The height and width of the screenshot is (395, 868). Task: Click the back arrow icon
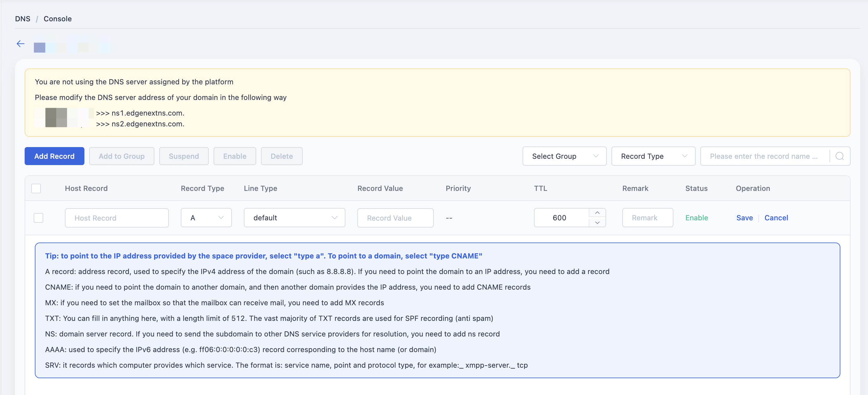coord(20,44)
